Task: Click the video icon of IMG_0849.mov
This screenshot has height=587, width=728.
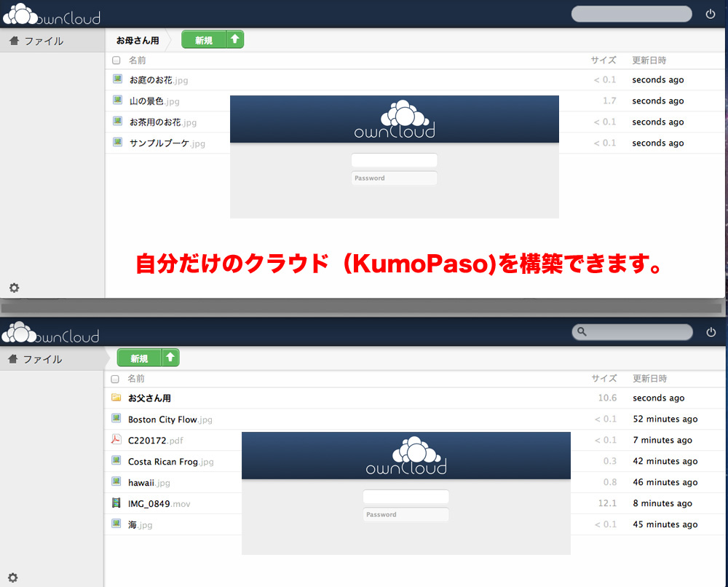Action: coord(116,503)
